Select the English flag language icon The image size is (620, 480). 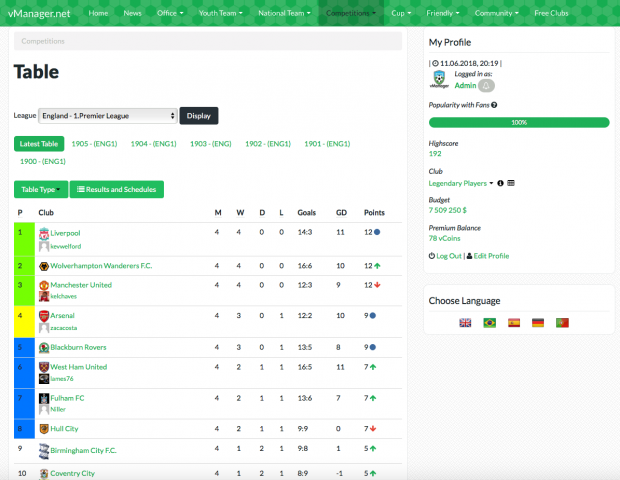(465, 323)
